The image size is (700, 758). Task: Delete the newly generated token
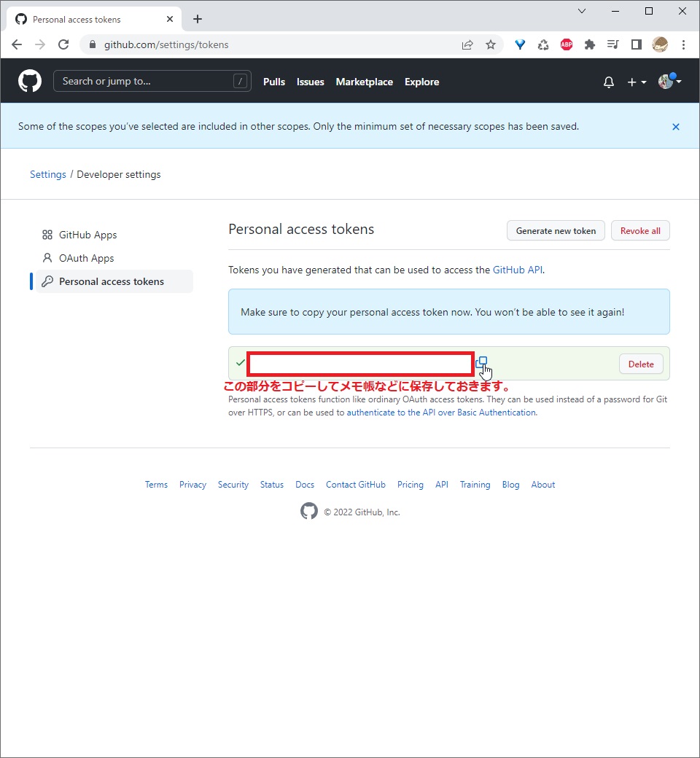click(x=641, y=364)
